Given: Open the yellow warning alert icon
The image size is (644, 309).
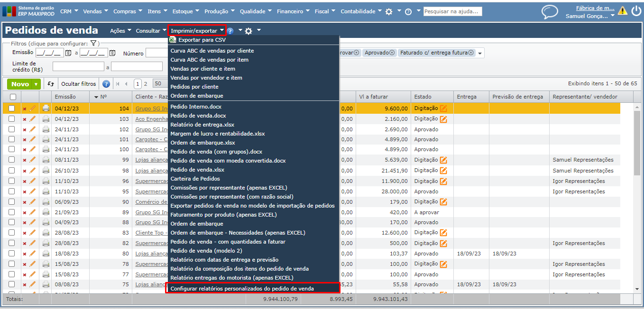Looking at the screenshot, I should point(622,11).
